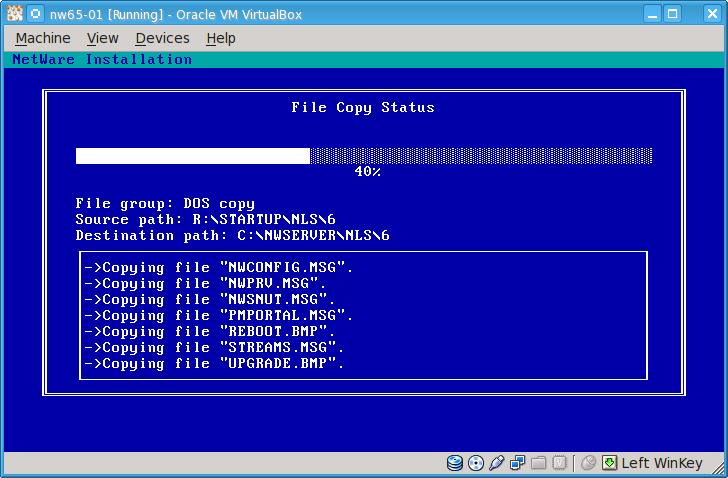Maximize the VirtualBox VM window
Image resolution: width=728 pixels, height=478 pixels.
[x=672, y=14]
